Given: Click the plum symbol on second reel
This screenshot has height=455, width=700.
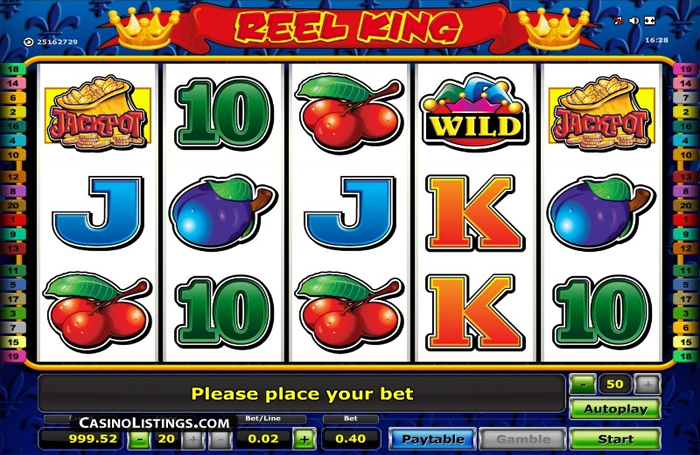Looking at the screenshot, I should (223, 213).
